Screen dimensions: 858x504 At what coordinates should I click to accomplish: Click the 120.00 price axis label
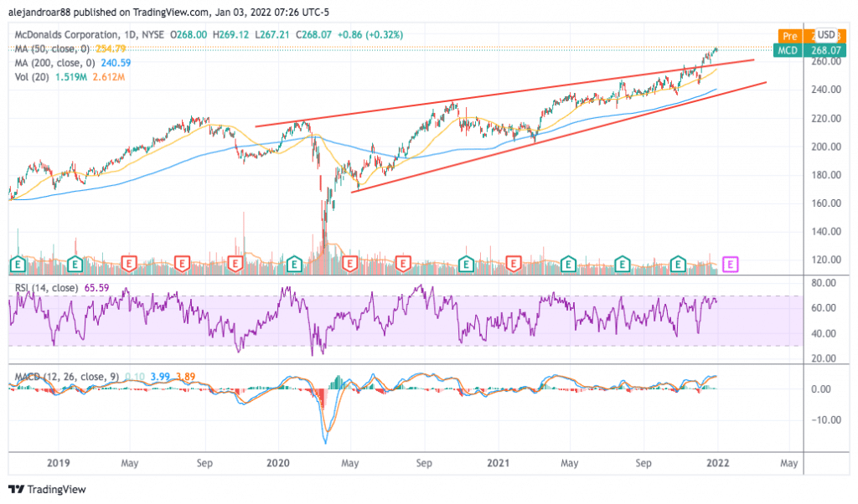[826, 260]
